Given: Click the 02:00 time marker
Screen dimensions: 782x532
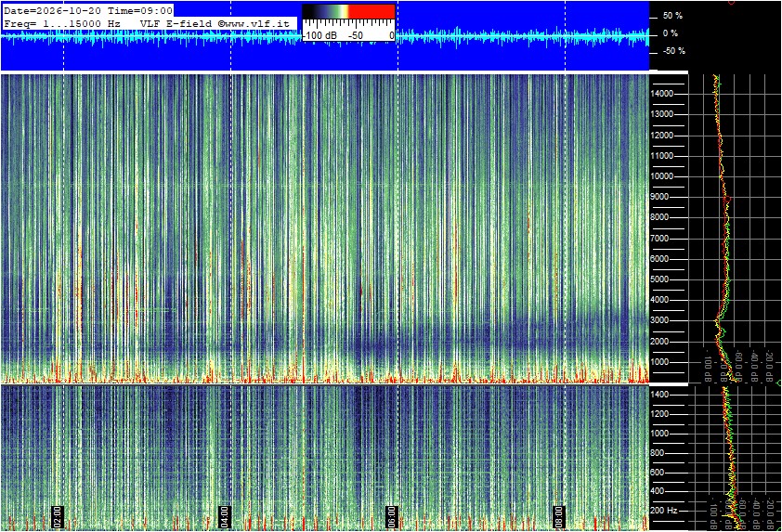Looking at the screenshot, I should [x=58, y=517].
